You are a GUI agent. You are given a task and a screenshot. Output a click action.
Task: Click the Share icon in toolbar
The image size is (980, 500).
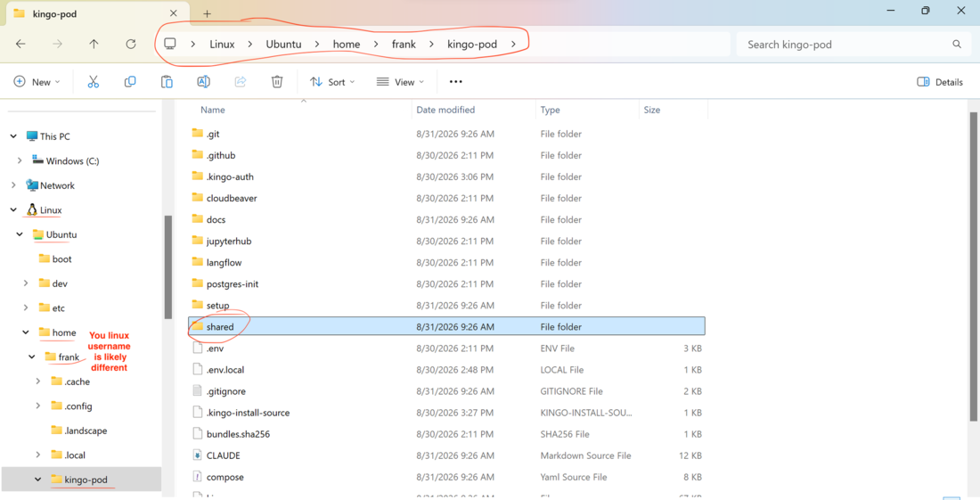pos(241,82)
